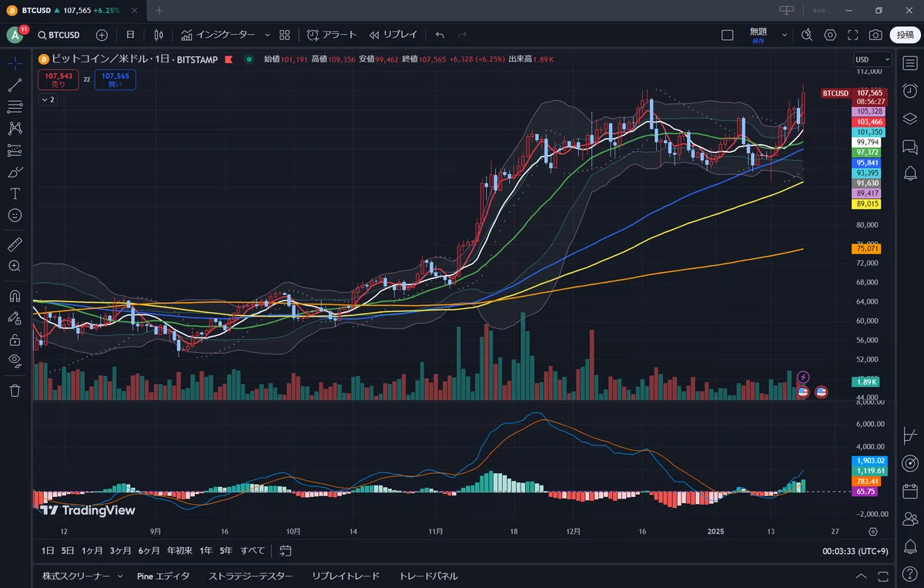This screenshot has height=588, width=924.
Task: Set the date range to 3ヶ月
Action: (121, 550)
